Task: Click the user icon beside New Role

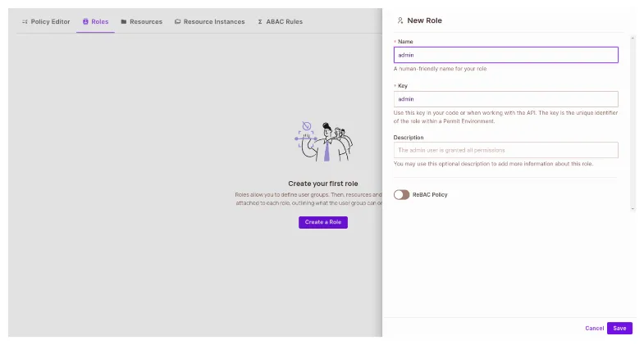Action: 400,20
